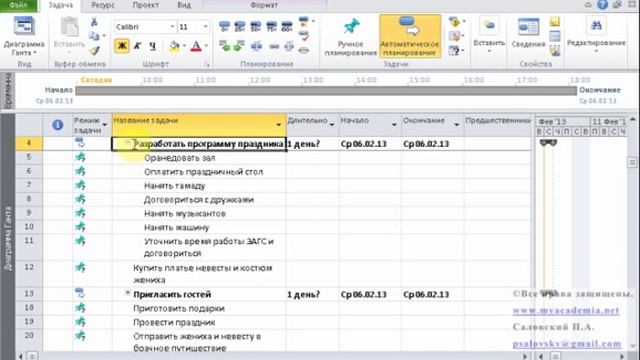640x360 pixels.
Task: Open the Inspect task icon
Action: [454, 21]
